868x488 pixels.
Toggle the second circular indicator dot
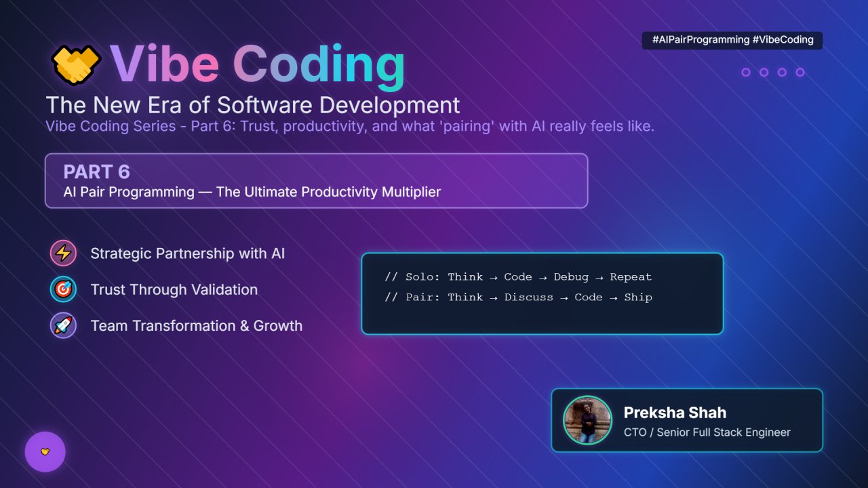(x=765, y=71)
